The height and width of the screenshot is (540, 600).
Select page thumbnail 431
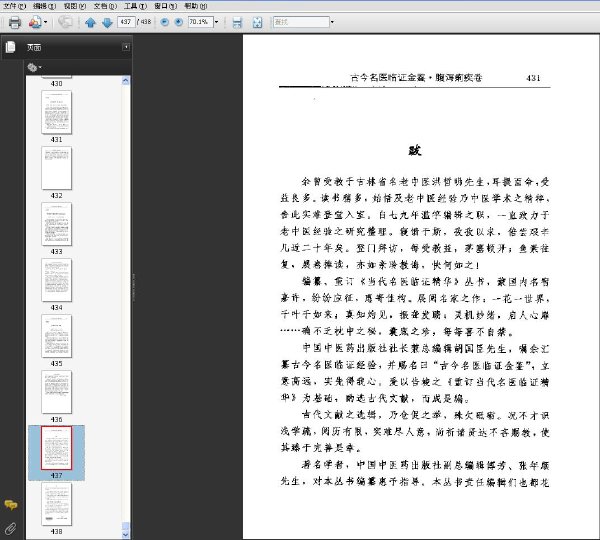56,113
